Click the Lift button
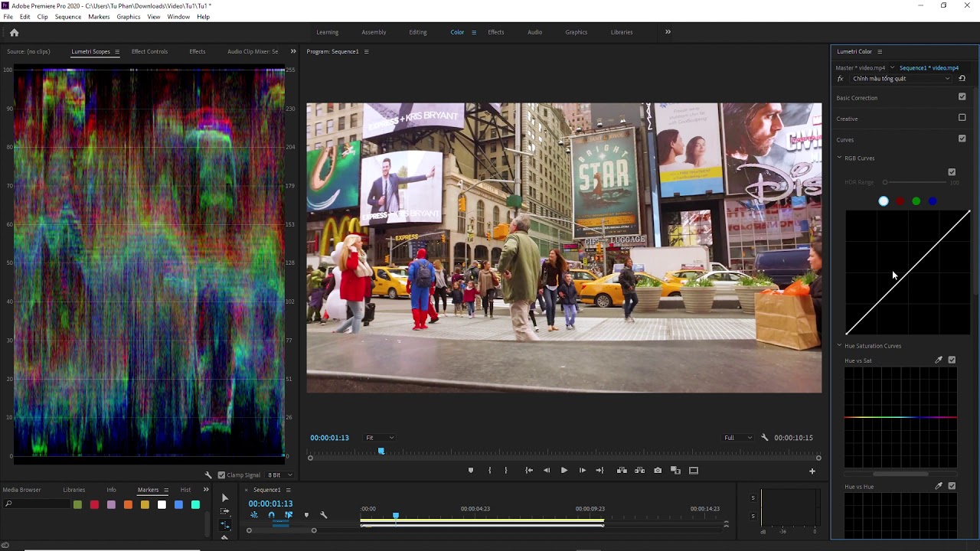This screenshot has width=980, height=551. pyautogui.click(x=622, y=471)
